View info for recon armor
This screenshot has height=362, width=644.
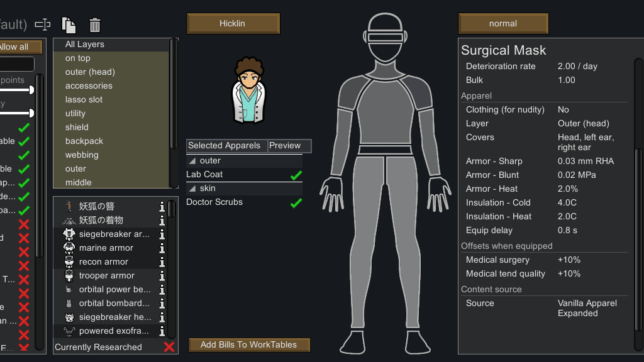[x=162, y=262]
